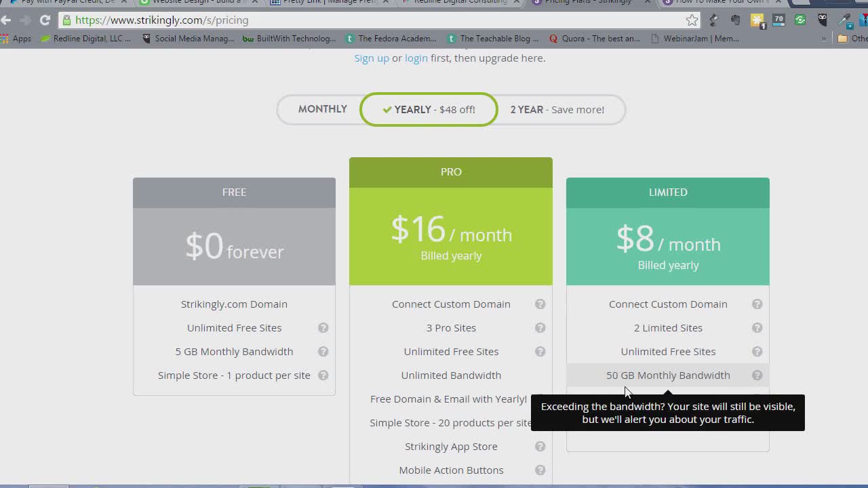
Task: Click help icon for Free plan Unlimited Free Sites
Action: (x=323, y=327)
